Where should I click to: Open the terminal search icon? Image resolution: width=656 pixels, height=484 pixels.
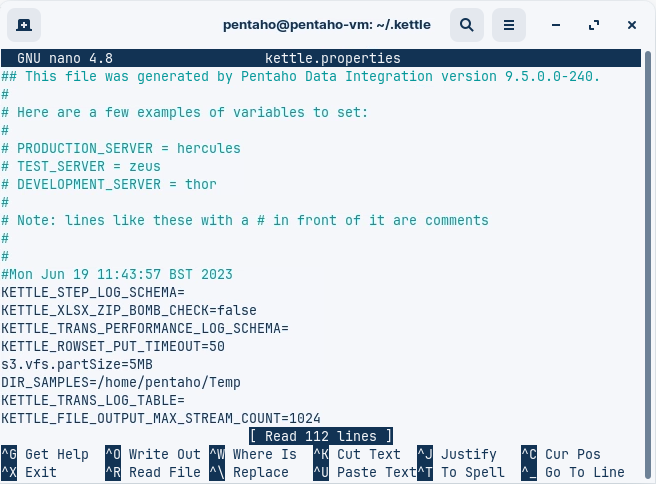tap(467, 24)
